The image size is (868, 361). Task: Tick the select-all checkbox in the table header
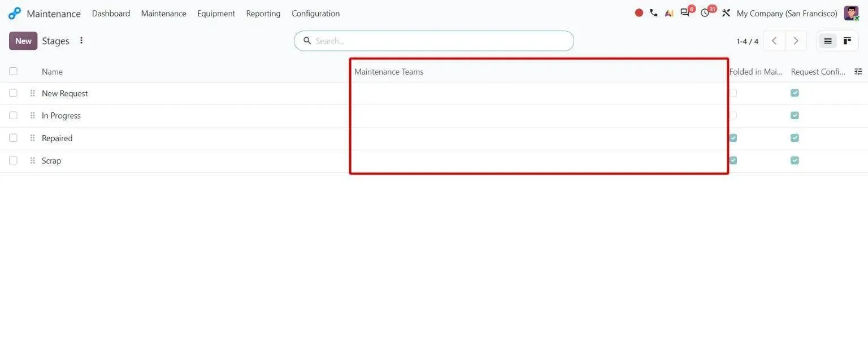pyautogui.click(x=13, y=71)
